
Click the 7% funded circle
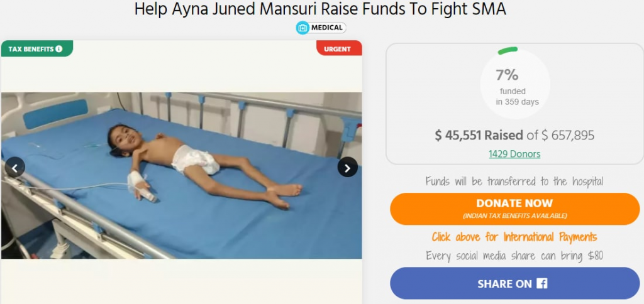click(515, 84)
